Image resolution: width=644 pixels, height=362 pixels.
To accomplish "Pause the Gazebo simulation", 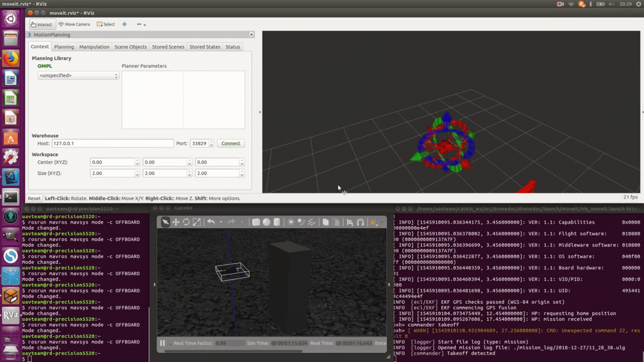I will pyautogui.click(x=163, y=343).
